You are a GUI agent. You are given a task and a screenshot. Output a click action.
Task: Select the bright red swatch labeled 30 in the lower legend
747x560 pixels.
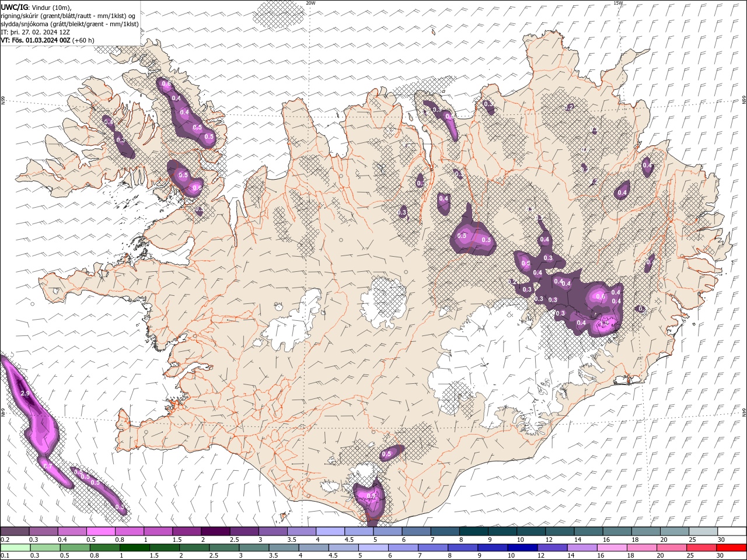tap(731, 548)
